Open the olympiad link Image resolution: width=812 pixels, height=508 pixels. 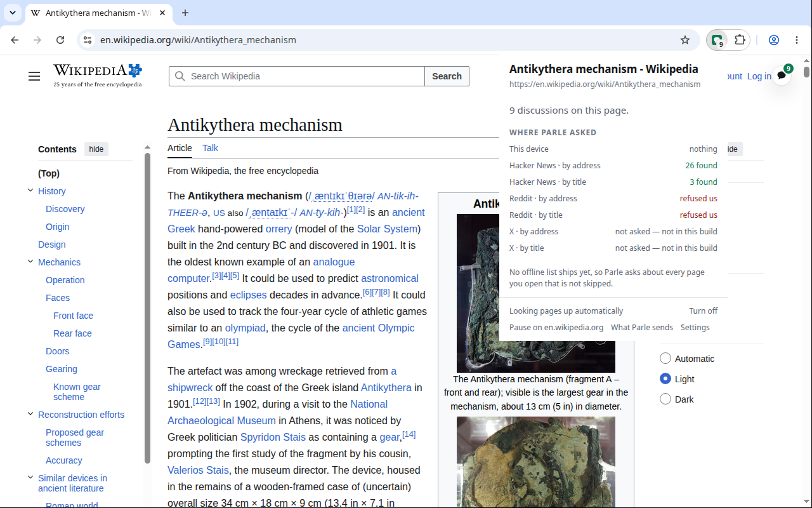(246, 328)
